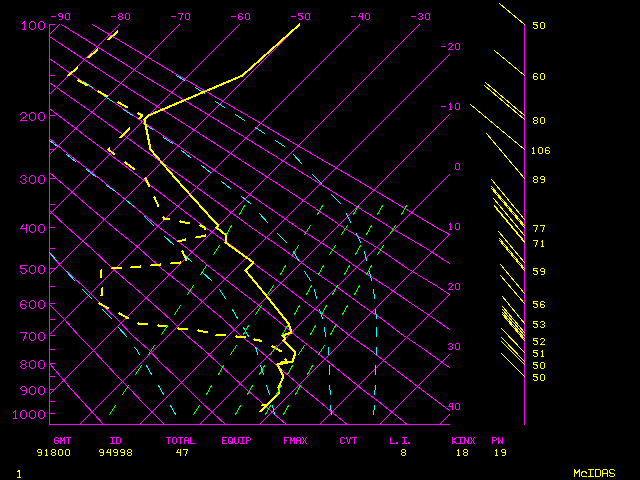
Task: Click the -30 temperature label at top
Action: click(420, 17)
